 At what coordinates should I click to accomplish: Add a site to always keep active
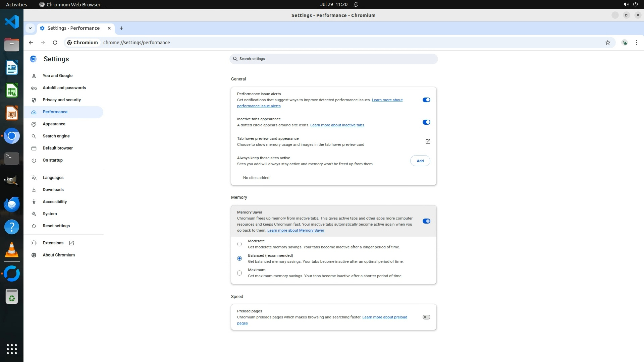(x=420, y=161)
